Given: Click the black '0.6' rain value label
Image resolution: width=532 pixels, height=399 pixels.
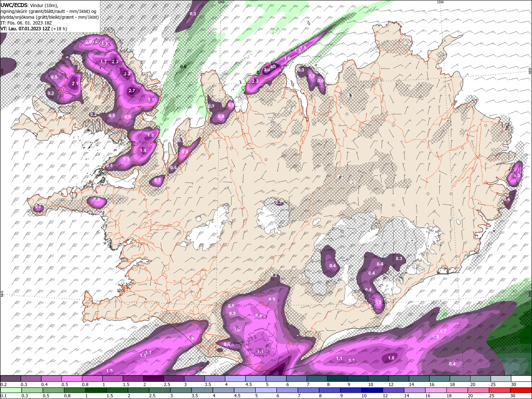Looking at the screenshot, I should point(183,66).
